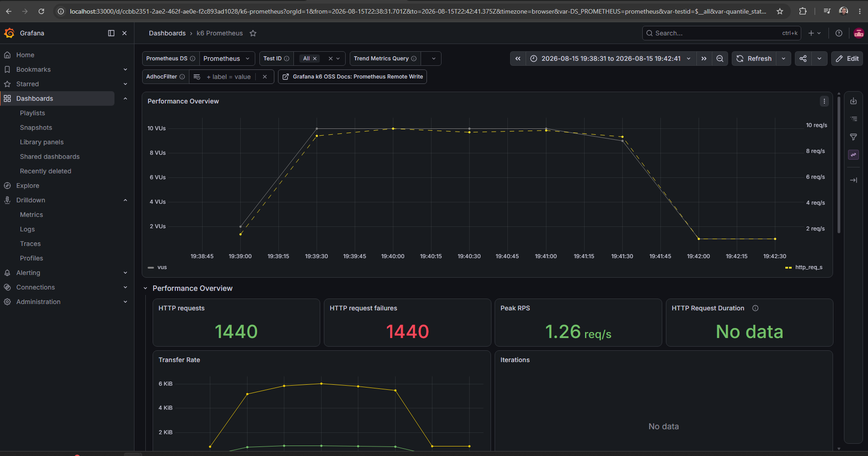
Task: Click Dashboards breadcrumb link
Action: pyautogui.click(x=167, y=33)
